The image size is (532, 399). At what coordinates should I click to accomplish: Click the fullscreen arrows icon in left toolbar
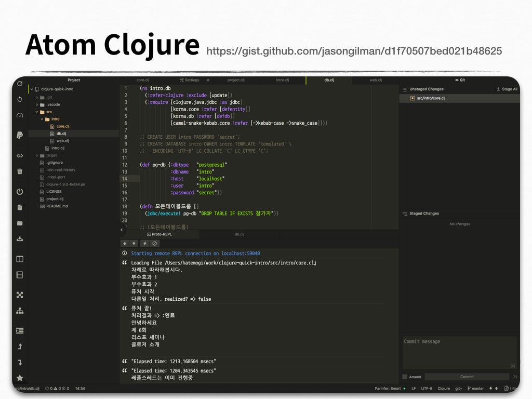tap(20, 295)
